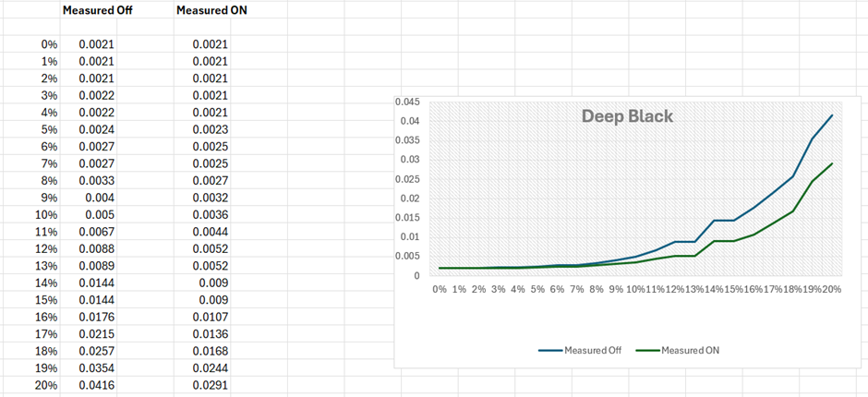Select the cell containing 0.0416

tap(96, 385)
